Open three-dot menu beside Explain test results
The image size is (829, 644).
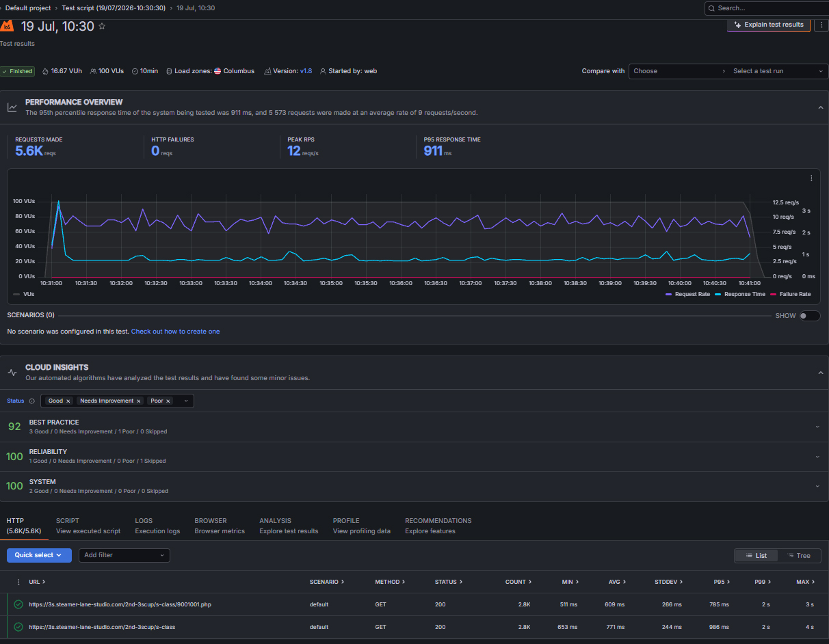pos(821,25)
